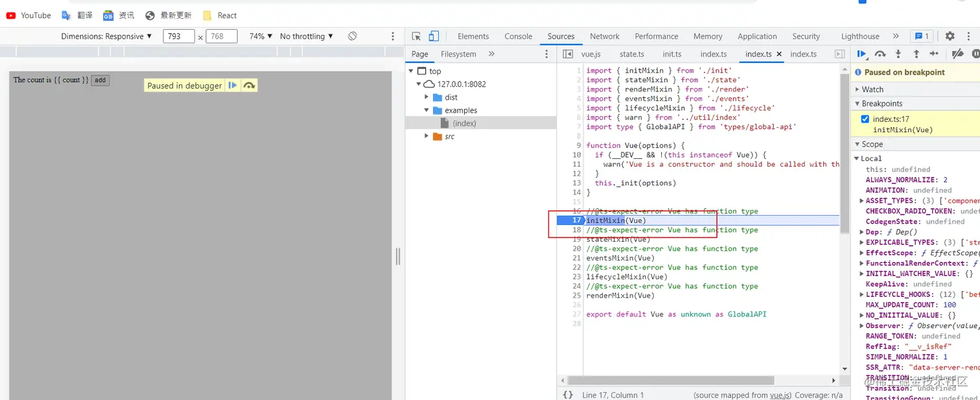Switch to the Application tab
The width and height of the screenshot is (980, 400).
coord(757,36)
